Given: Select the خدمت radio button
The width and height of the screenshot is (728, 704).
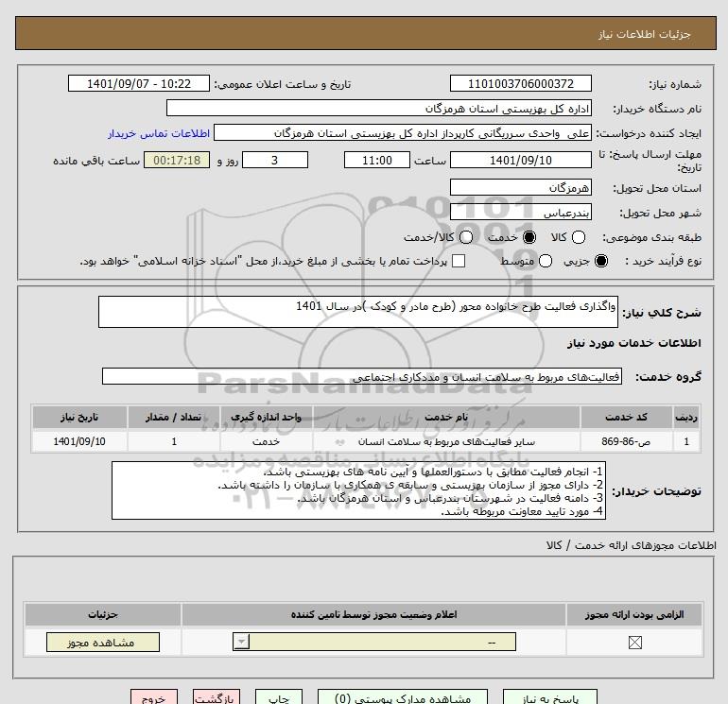Looking at the screenshot, I should click(x=529, y=237).
